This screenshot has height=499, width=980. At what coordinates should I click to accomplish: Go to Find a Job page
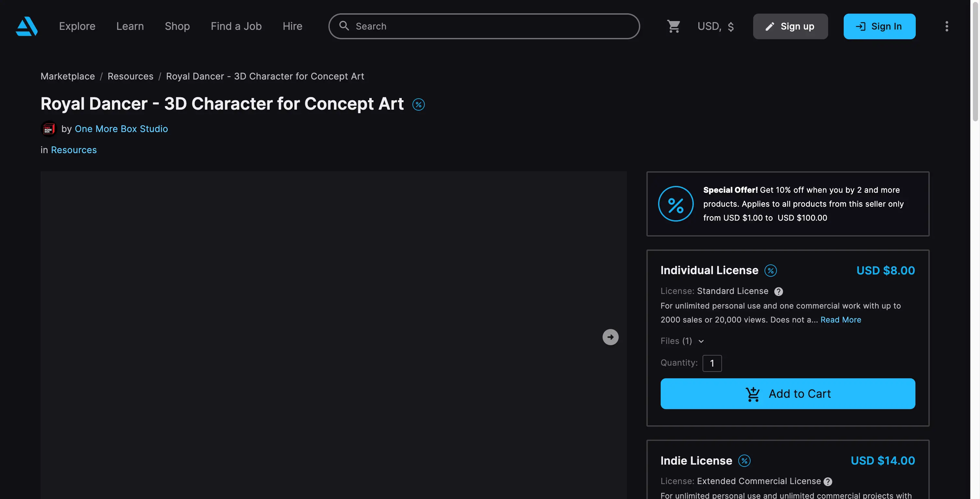[236, 26]
